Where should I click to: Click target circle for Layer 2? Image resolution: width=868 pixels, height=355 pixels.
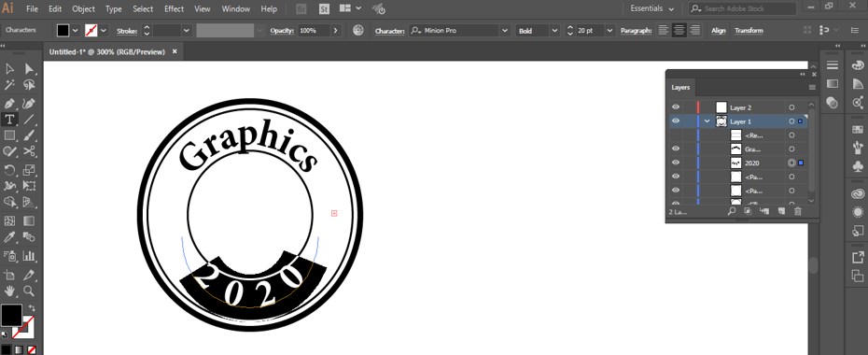pos(791,107)
